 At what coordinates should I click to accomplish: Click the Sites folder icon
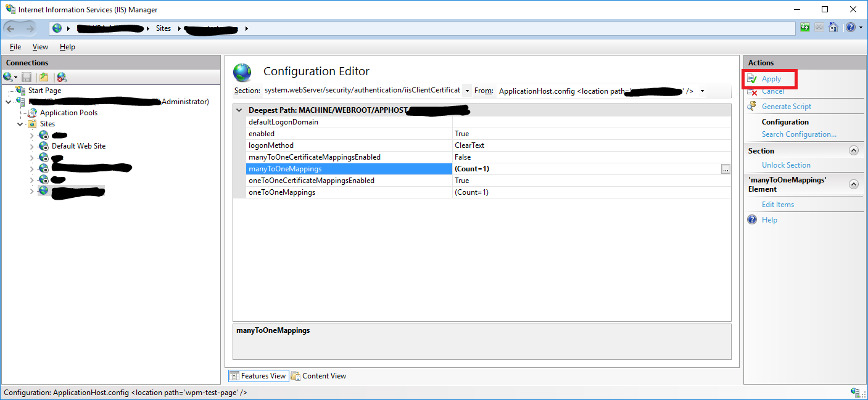33,124
